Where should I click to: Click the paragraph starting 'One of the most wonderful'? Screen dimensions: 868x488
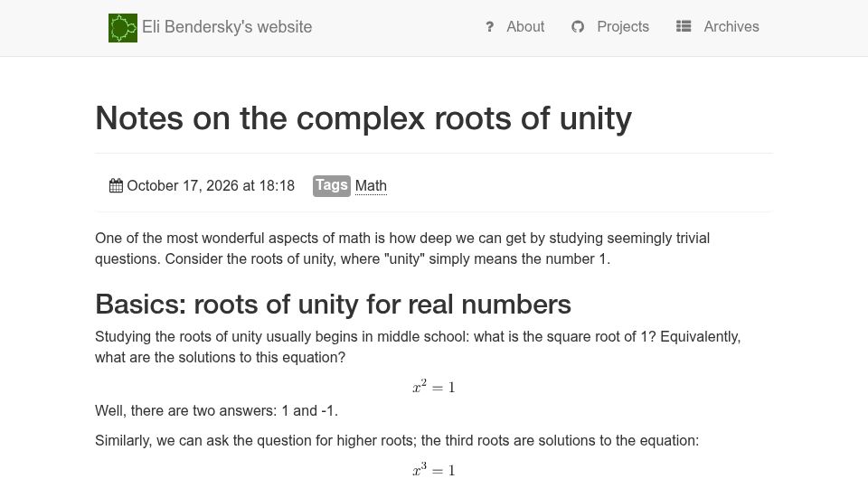tap(402, 249)
